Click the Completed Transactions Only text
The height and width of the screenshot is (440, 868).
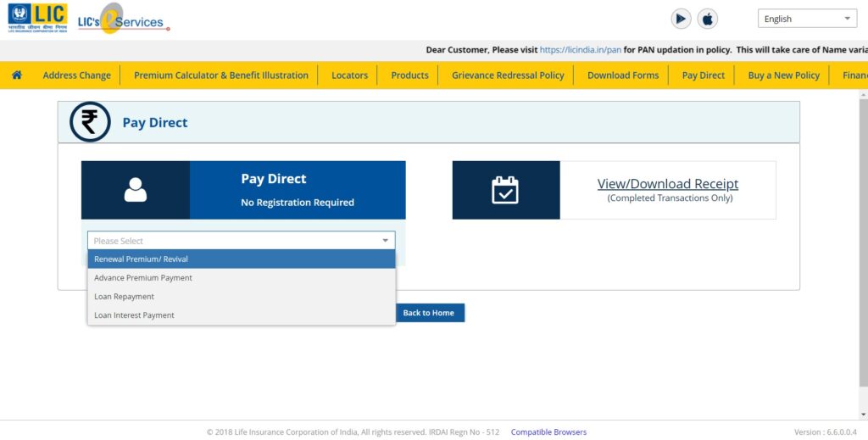click(x=670, y=198)
